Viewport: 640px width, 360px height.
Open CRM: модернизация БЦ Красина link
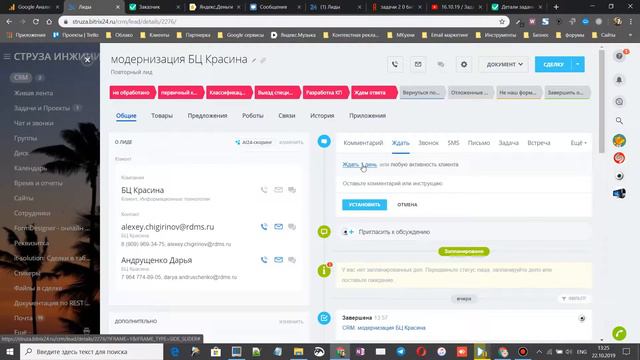point(384,328)
